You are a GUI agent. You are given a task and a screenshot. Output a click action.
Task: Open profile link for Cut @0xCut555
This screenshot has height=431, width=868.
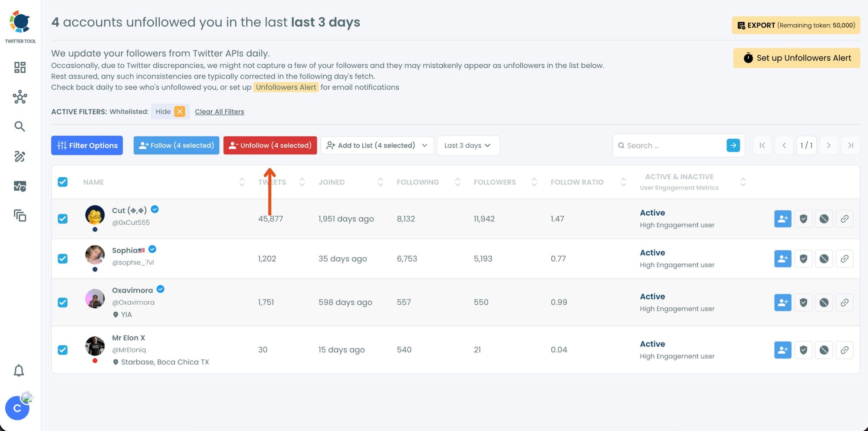(x=845, y=219)
